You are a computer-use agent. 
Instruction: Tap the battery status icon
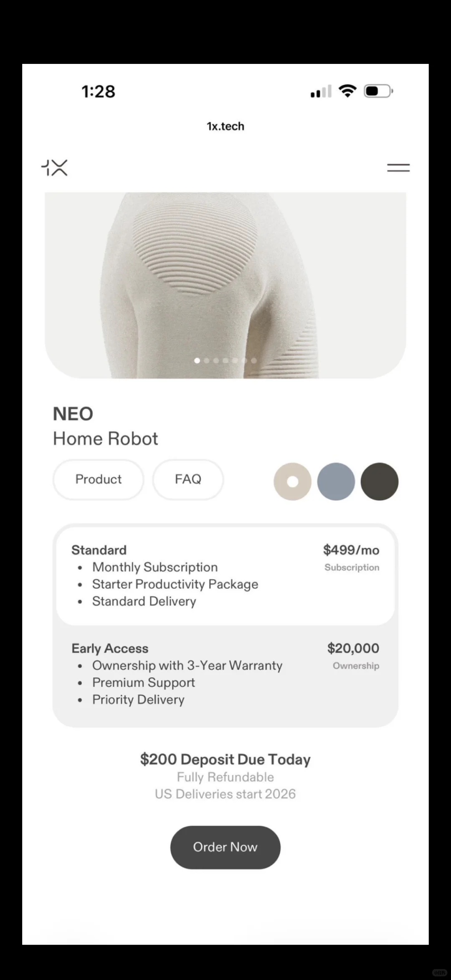[x=378, y=91]
